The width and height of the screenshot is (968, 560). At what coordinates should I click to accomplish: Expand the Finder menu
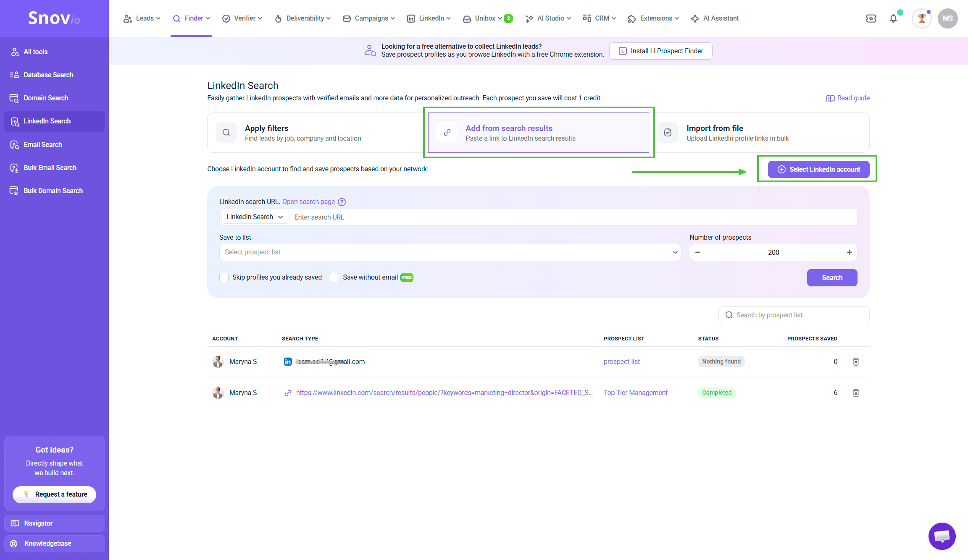pyautogui.click(x=192, y=18)
